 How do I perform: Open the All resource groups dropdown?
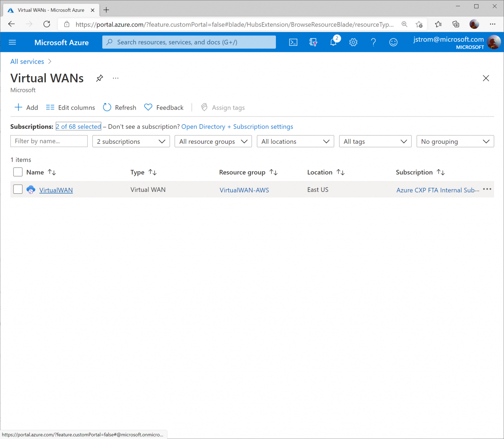click(213, 141)
